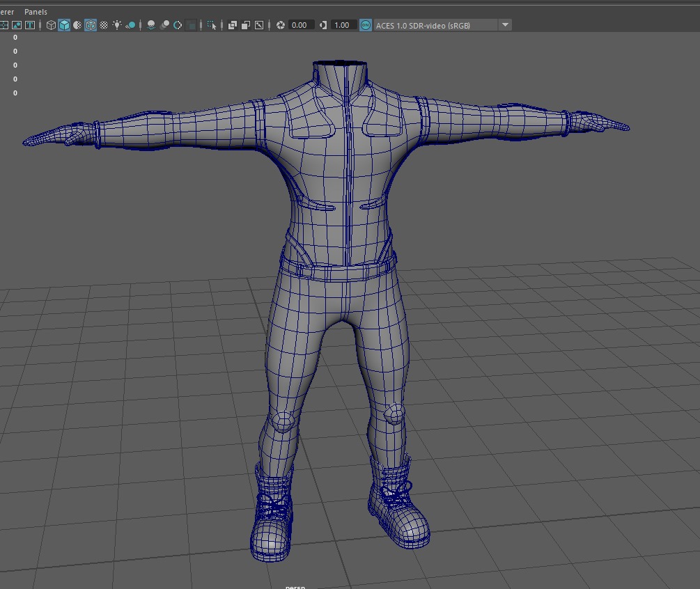Click the Motion Blur icon
This screenshot has height=589, width=700.
pos(165,25)
